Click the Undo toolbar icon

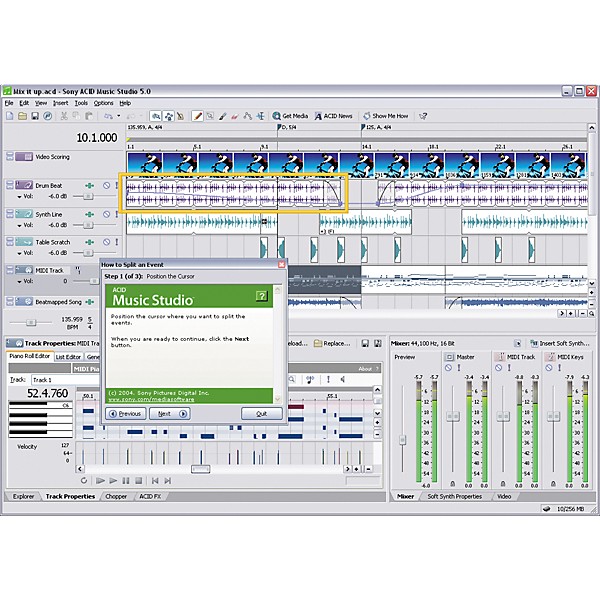[108, 116]
